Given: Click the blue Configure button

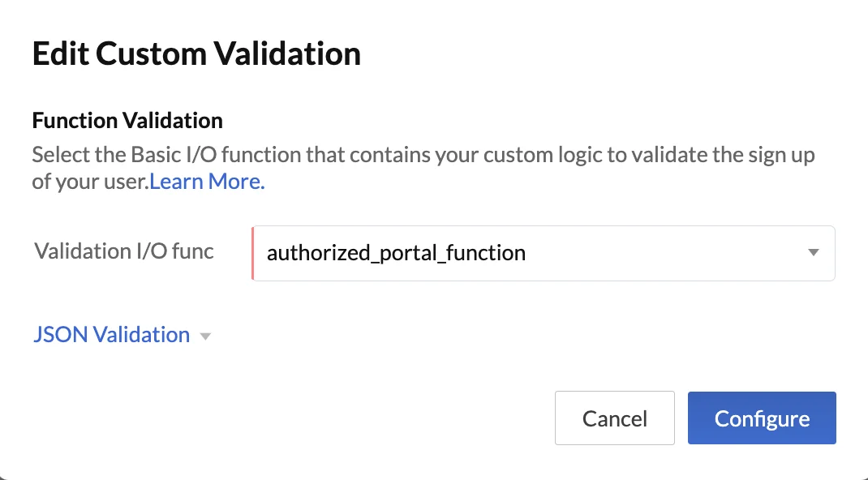Looking at the screenshot, I should [761, 418].
